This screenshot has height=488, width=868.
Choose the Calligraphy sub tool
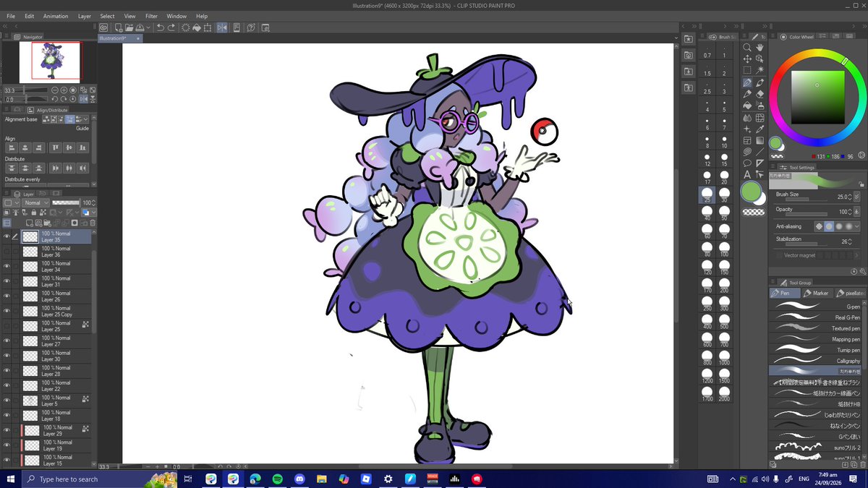(x=815, y=361)
